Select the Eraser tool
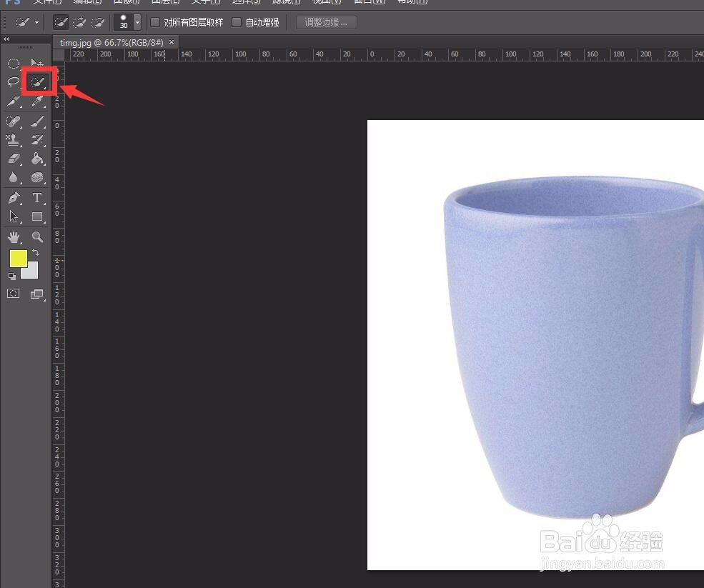 14,159
